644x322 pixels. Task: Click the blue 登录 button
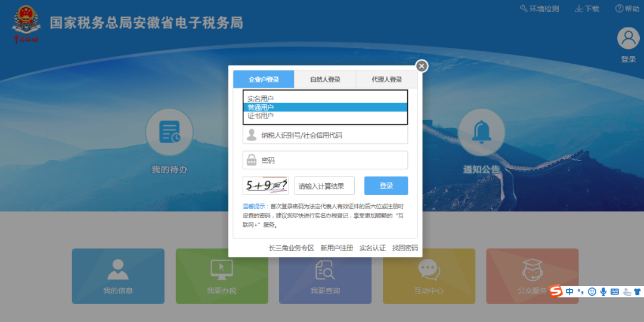[x=386, y=185]
